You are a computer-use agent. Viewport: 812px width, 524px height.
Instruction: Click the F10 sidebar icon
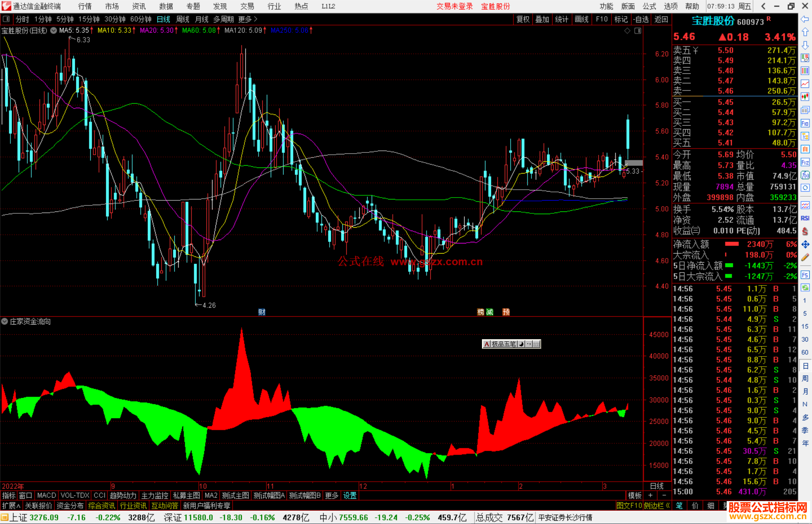pos(805,123)
